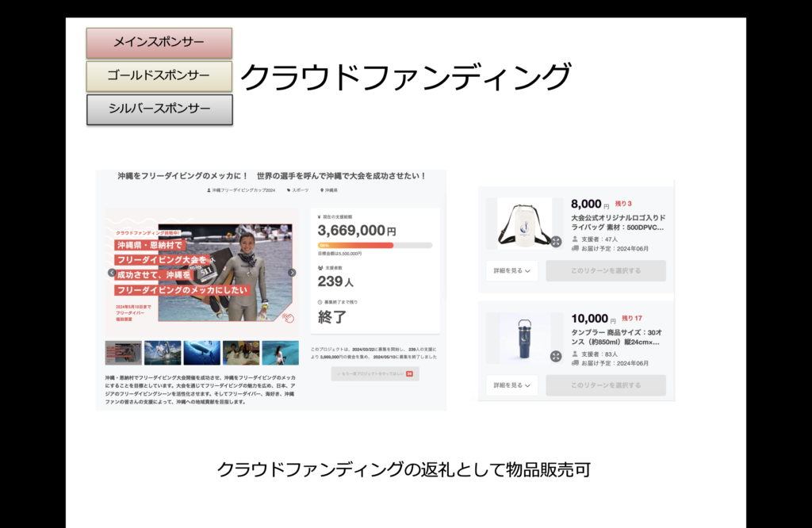Expand the dry bag product image

[x=556, y=241]
